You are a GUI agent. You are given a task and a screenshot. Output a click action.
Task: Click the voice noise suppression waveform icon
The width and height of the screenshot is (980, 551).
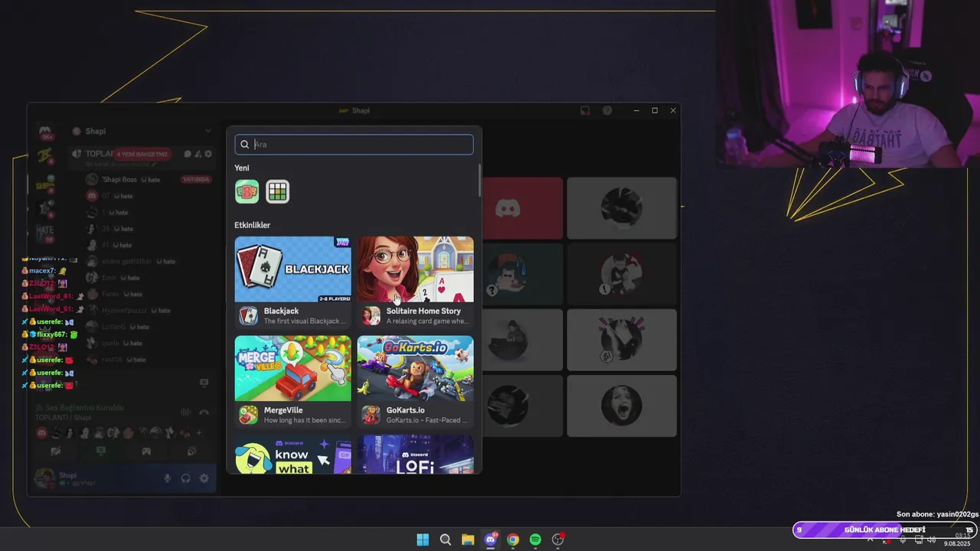[x=185, y=412]
